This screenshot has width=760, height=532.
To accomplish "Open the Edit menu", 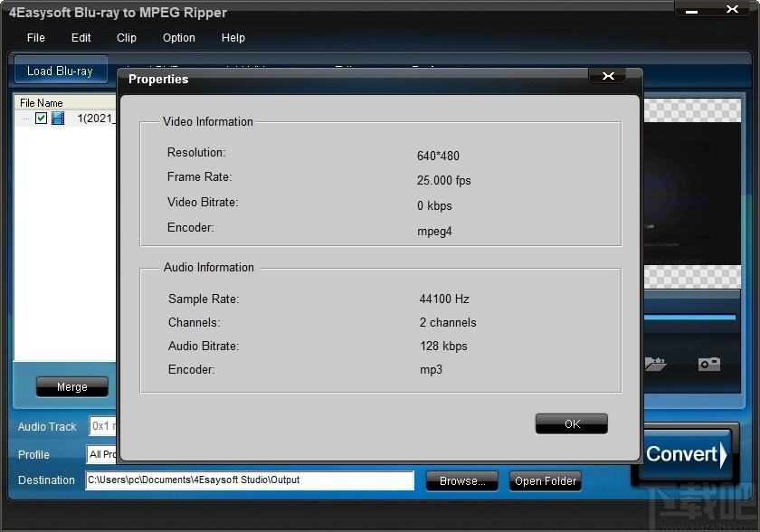I will click(81, 38).
